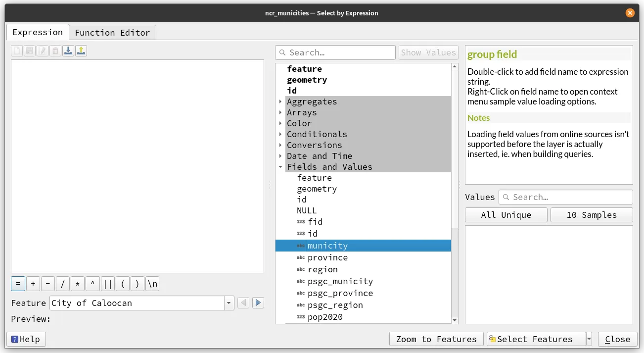Insert the exponent operator
Viewport: 644px width, 353px height.
[92, 283]
